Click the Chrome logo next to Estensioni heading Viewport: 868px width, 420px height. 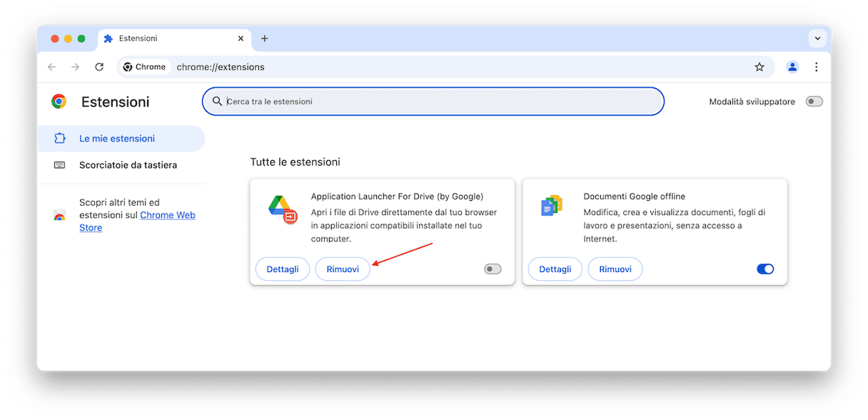(x=59, y=101)
